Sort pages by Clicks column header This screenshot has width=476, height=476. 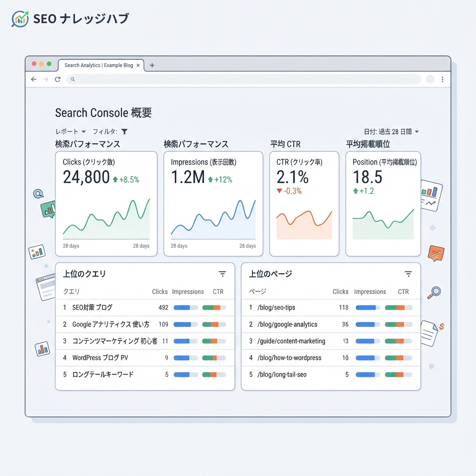[x=340, y=291]
